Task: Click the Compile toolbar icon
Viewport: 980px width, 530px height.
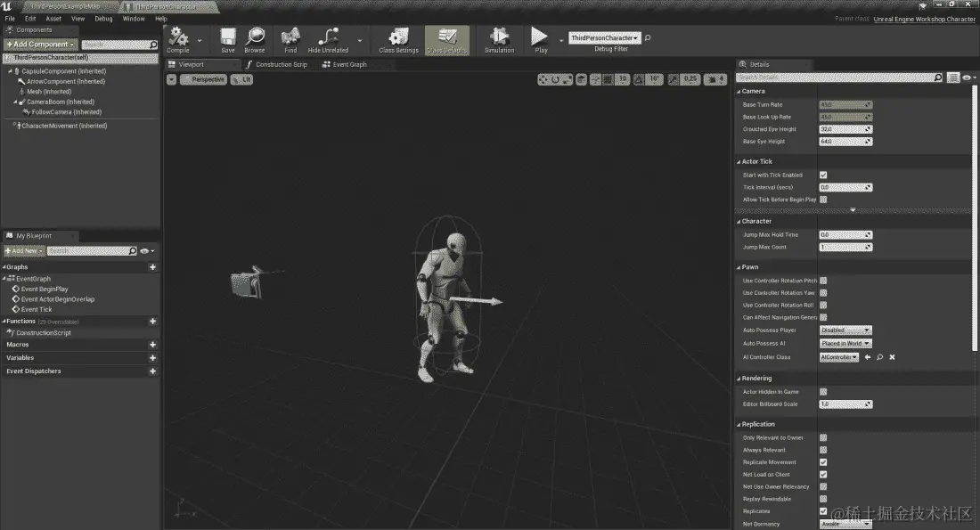Action: click(178, 41)
